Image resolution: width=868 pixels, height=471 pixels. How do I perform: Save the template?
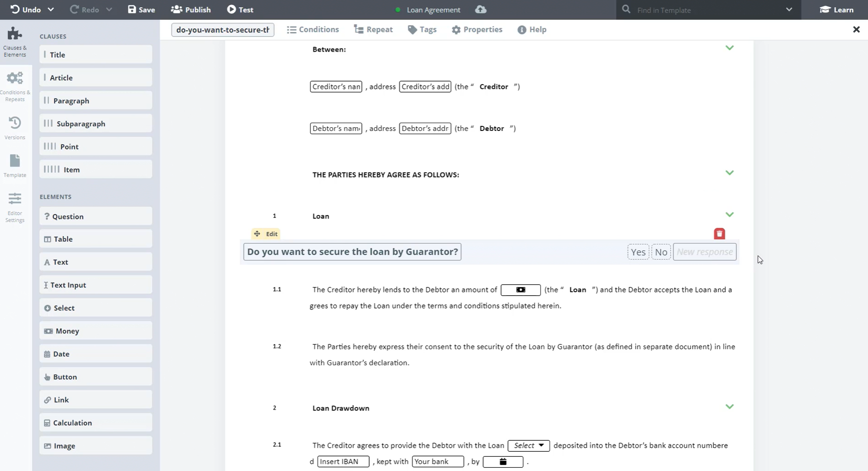(x=141, y=10)
